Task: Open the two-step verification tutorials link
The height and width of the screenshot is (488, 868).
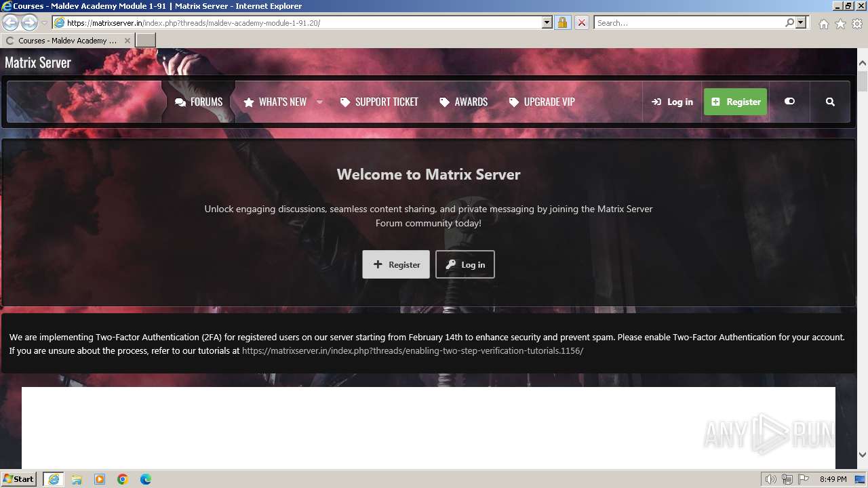Action: 412,351
